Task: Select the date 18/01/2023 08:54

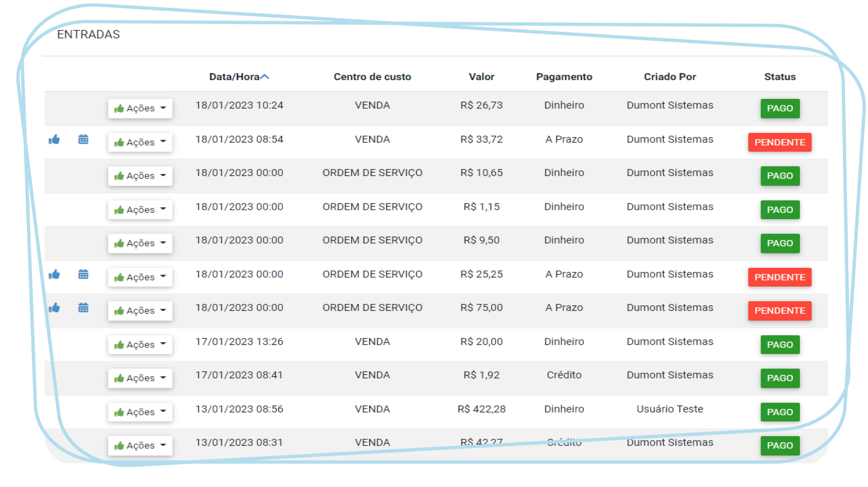Action: 239,139
